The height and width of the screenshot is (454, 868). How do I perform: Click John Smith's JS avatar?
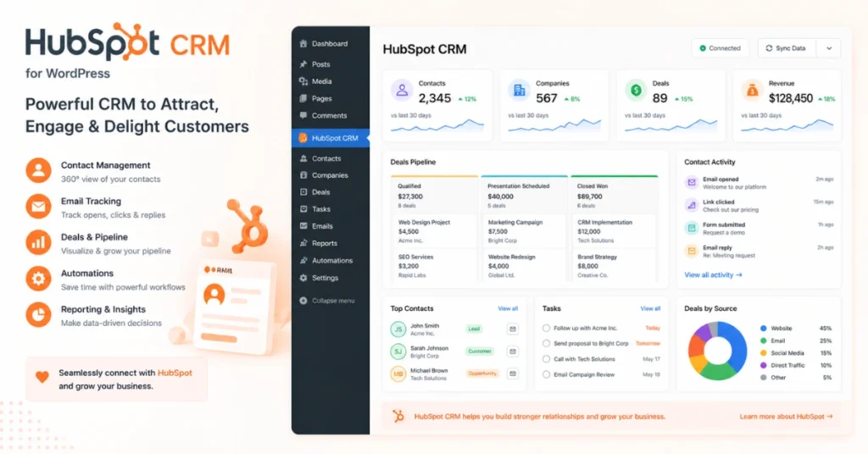pos(398,329)
